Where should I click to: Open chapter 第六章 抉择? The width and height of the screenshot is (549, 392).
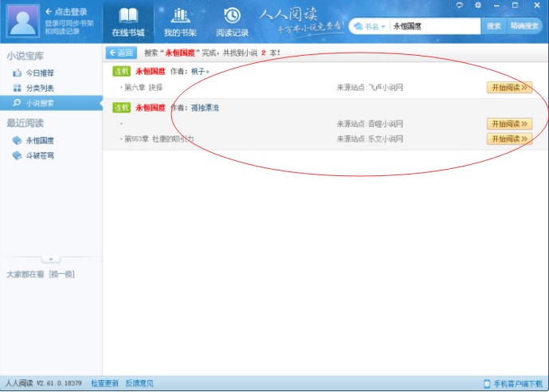pos(143,88)
